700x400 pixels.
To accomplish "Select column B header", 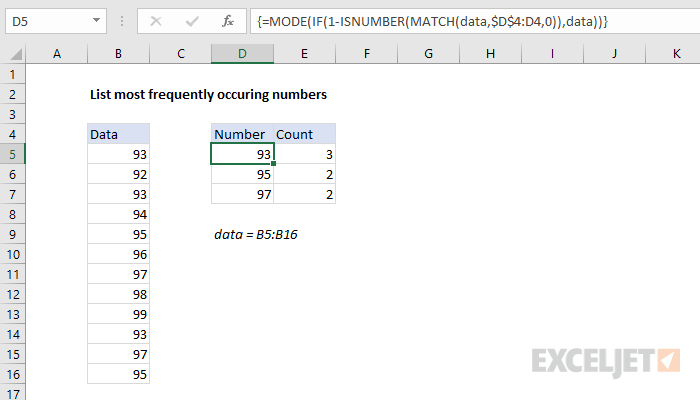I will (118, 54).
